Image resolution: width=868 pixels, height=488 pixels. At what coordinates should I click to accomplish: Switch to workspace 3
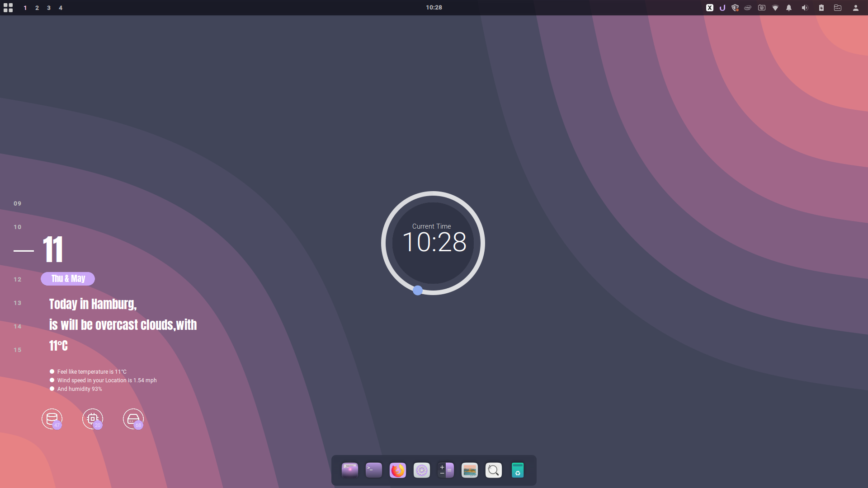[49, 8]
